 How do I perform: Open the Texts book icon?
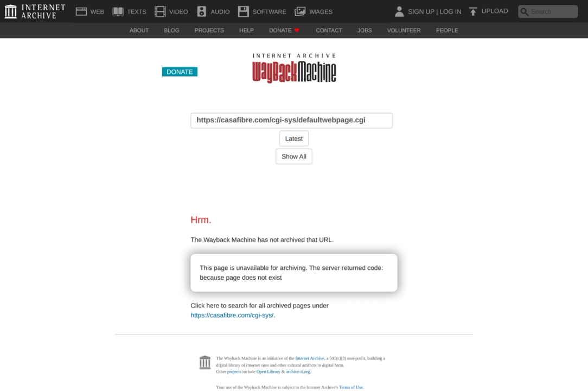[118, 11]
